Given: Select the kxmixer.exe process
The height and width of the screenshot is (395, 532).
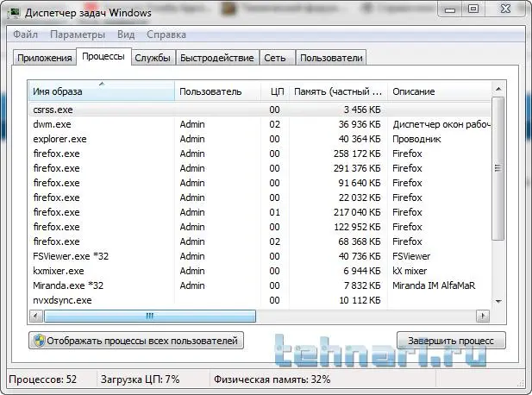Looking at the screenshot, I should coord(260,271).
